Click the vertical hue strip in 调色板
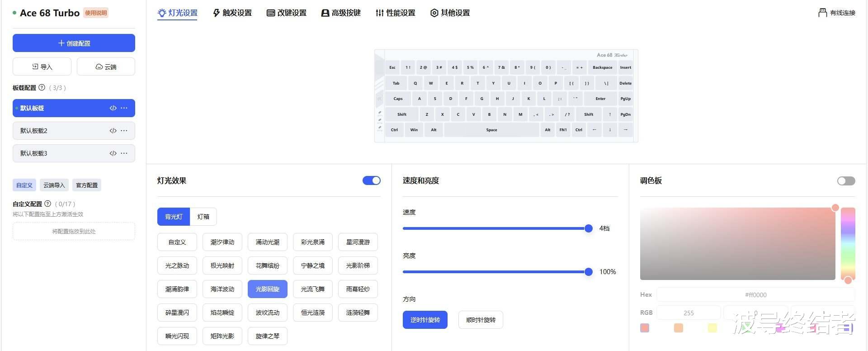This screenshot has width=868, height=351. (x=848, y=244)
